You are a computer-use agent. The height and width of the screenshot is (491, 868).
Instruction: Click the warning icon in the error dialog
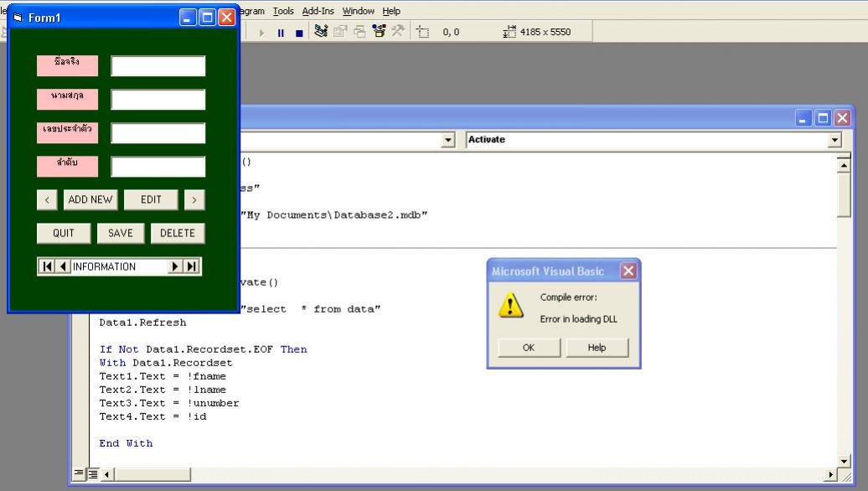coord(510,306)
